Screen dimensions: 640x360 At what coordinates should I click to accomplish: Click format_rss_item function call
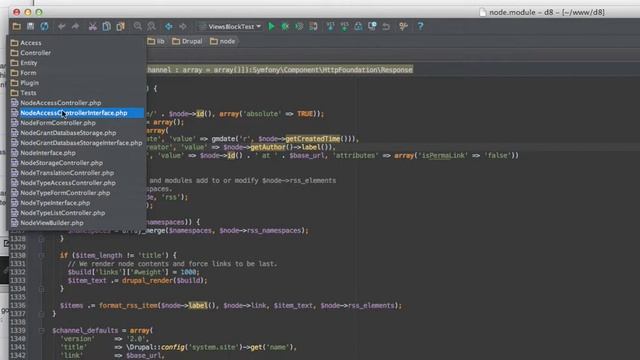click(x=128, y=305)
